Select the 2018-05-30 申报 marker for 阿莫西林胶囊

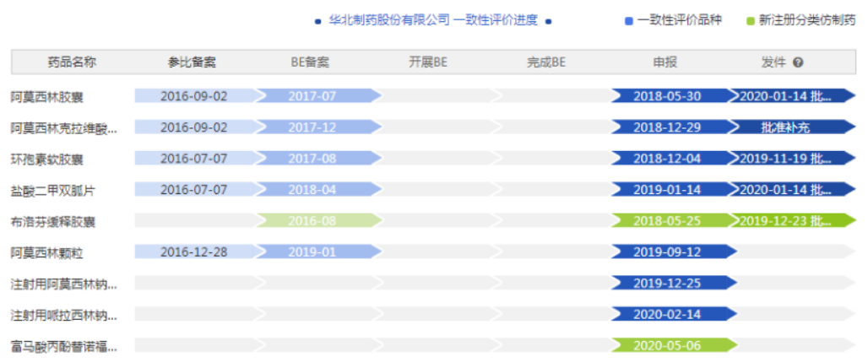[669, 96]
